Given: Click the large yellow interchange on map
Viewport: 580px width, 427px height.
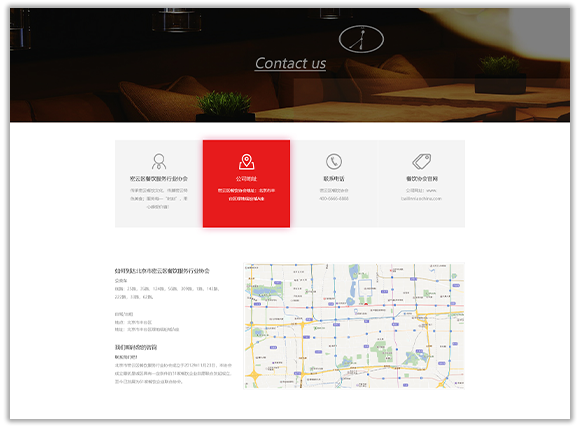Looking at the screenshot, I should pyautogui.click(x=254, y=376).
